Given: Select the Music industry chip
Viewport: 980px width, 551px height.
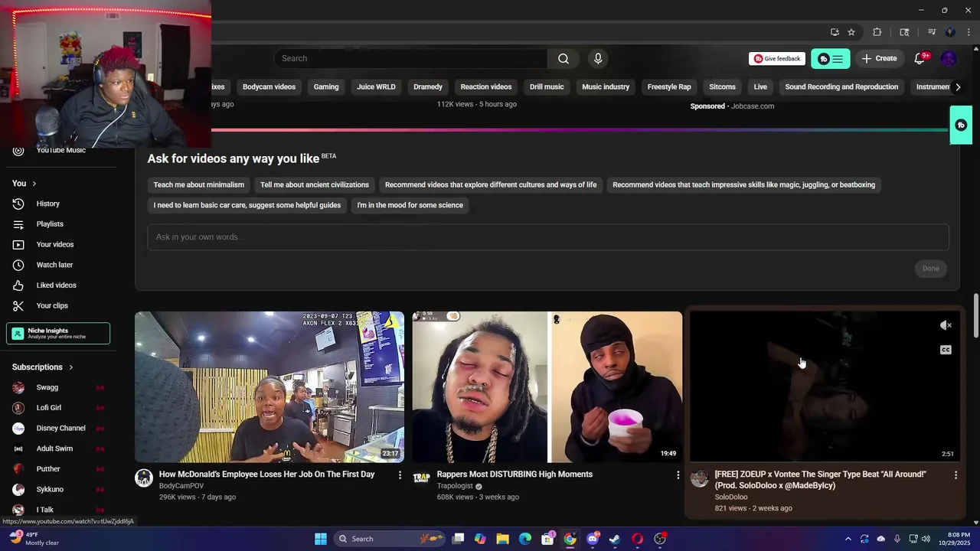Looking at the screenshot, I should (x=606, y=87).
